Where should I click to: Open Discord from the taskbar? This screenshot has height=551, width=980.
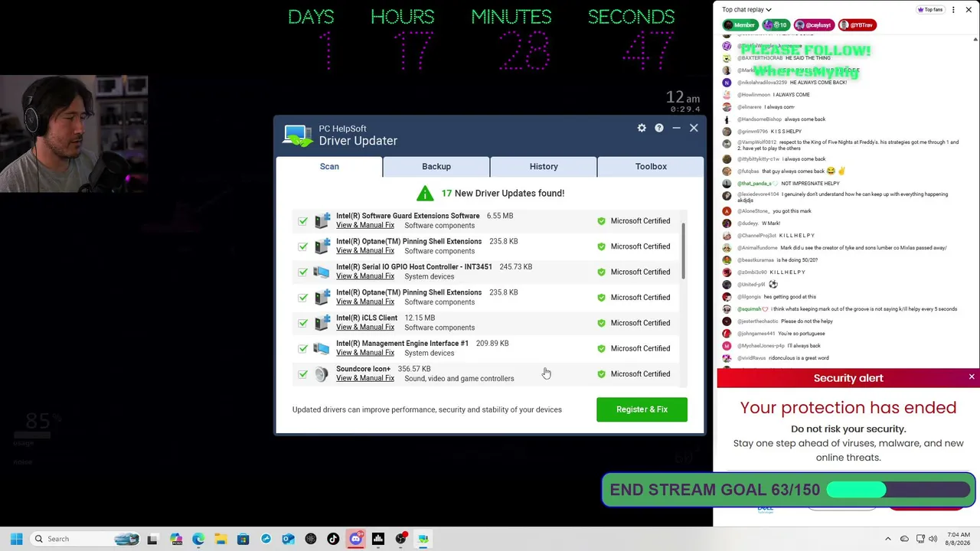pyautogui.click(x=355, y=539)
